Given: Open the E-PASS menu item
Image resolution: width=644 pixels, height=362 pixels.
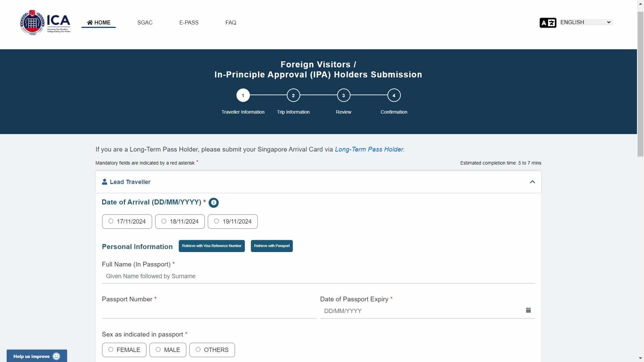Looking at the screenshot, I should pos(189,22).
